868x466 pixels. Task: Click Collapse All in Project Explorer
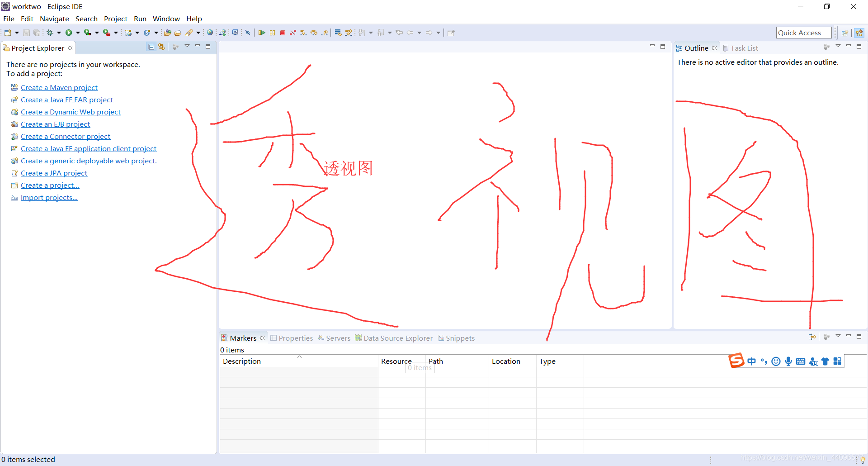[x=151, y=47]
